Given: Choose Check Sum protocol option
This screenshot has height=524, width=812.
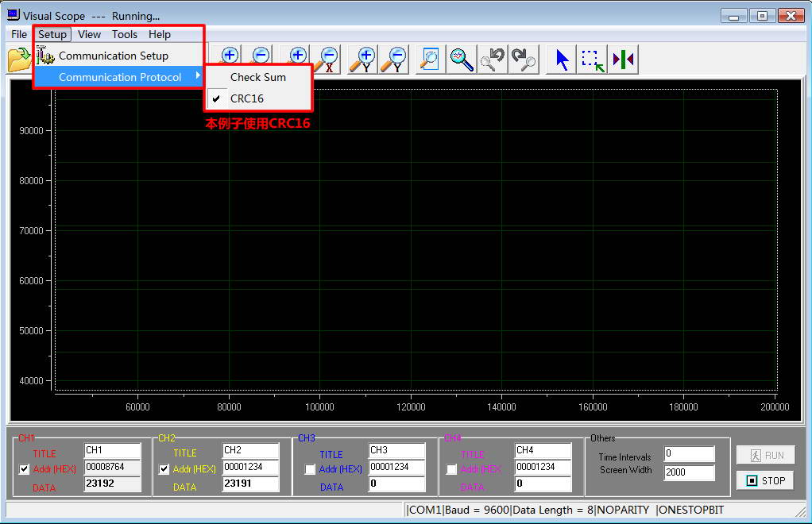Looking at the screenshot, I should pos(257,77).
